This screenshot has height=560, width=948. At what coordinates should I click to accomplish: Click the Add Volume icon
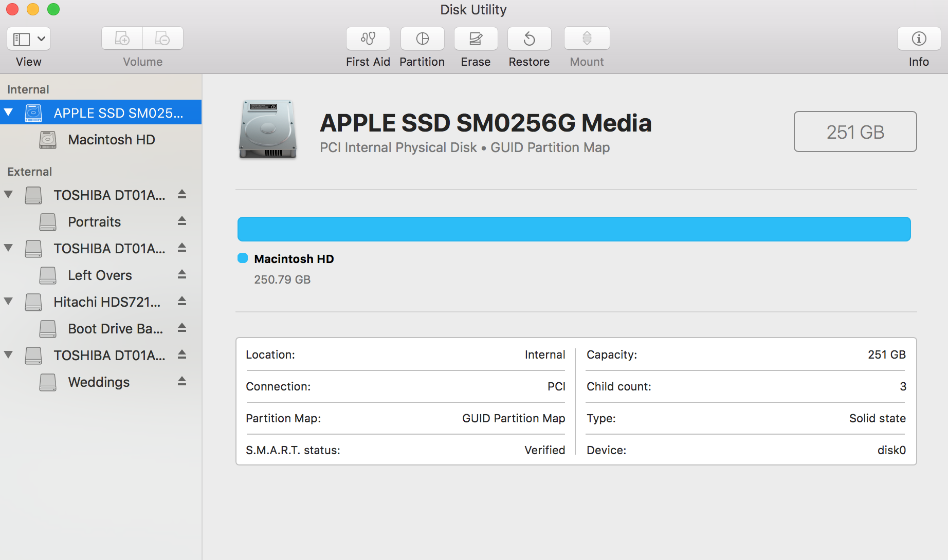[x=122, y=39]
